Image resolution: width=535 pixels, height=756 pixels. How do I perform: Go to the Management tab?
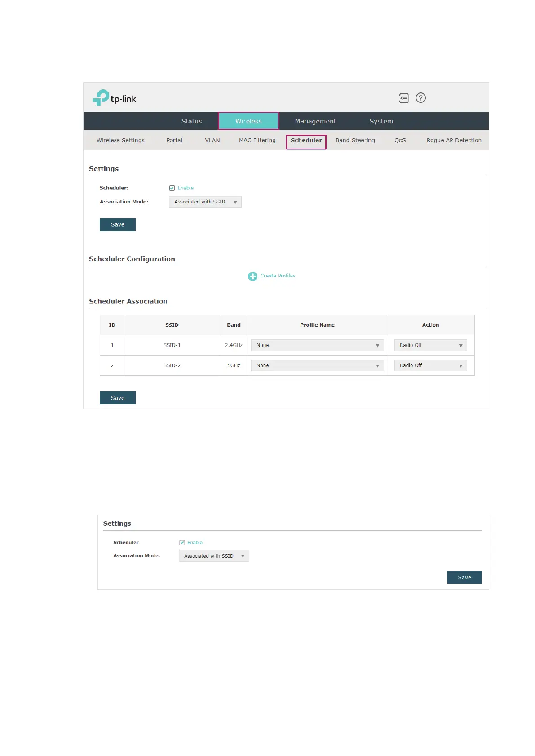click(x=315, y=121)
